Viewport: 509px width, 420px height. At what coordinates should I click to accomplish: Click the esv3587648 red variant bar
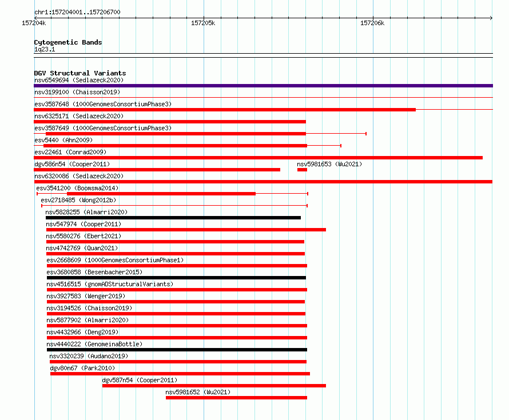pos(225,110)
